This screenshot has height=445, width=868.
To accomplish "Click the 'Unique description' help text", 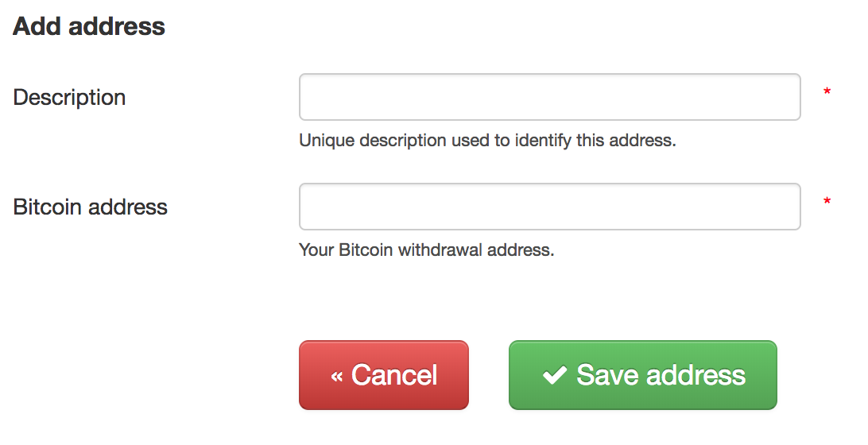I will [486, 141].
